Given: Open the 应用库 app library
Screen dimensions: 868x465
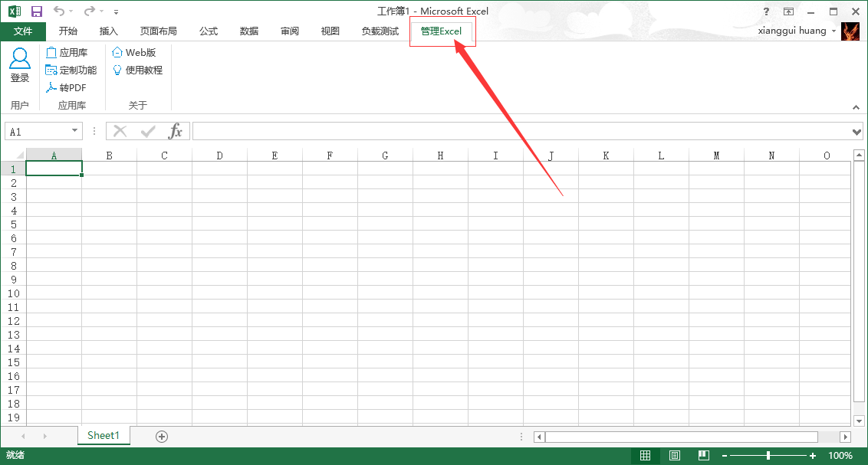Looking at the screenshot, I should [67, 53].
